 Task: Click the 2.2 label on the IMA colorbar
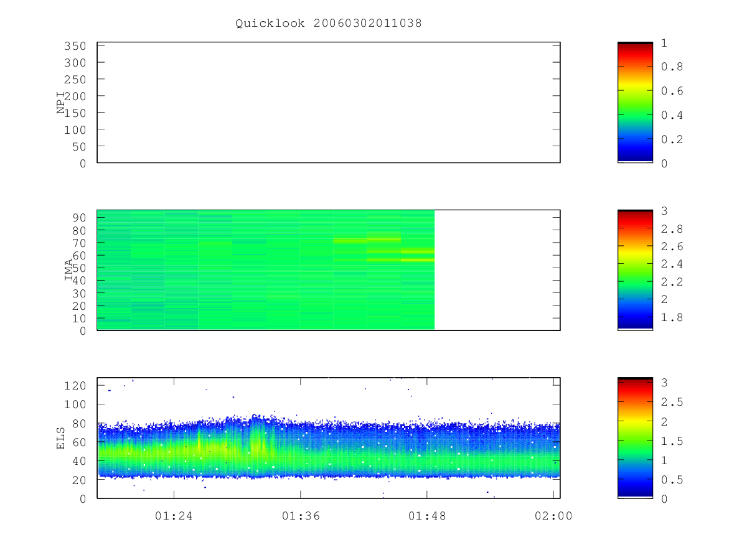tap(671, 282)
